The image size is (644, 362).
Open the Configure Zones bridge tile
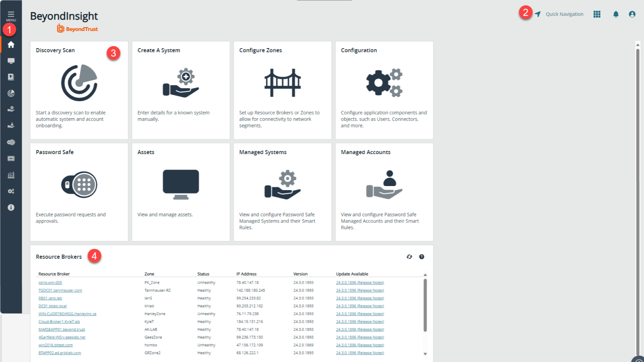282,90
